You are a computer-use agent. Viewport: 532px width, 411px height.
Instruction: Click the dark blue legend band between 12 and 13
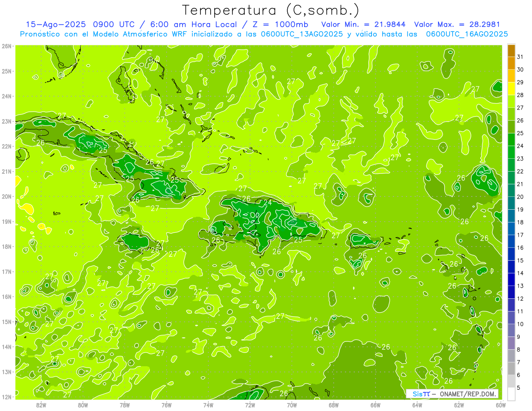[511, 292]
